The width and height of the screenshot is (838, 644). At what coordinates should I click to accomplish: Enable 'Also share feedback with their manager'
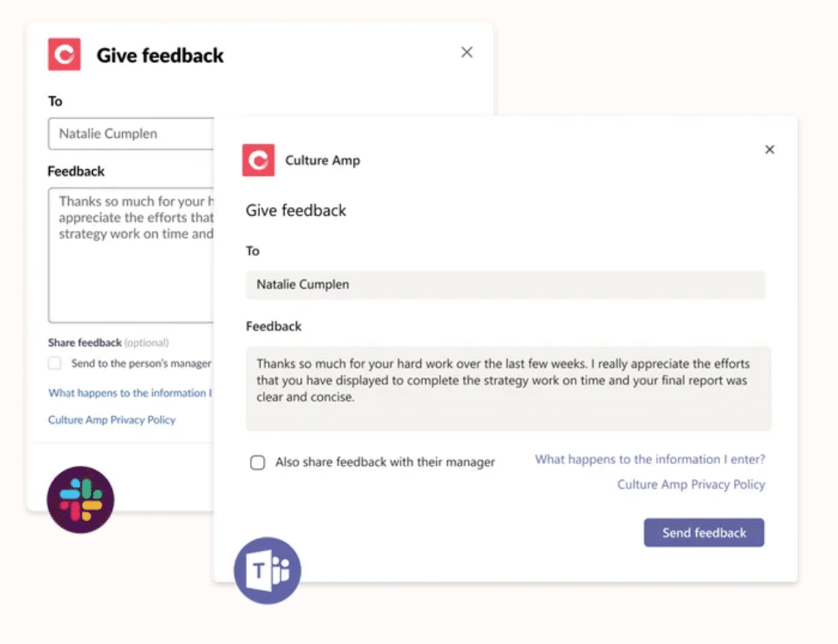[257, 462]
